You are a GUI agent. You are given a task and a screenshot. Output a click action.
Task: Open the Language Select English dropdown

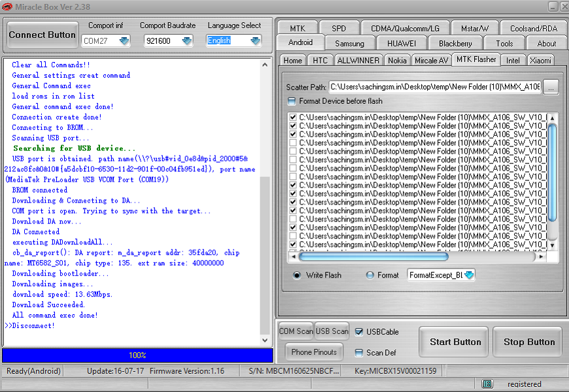coord(256,41)
